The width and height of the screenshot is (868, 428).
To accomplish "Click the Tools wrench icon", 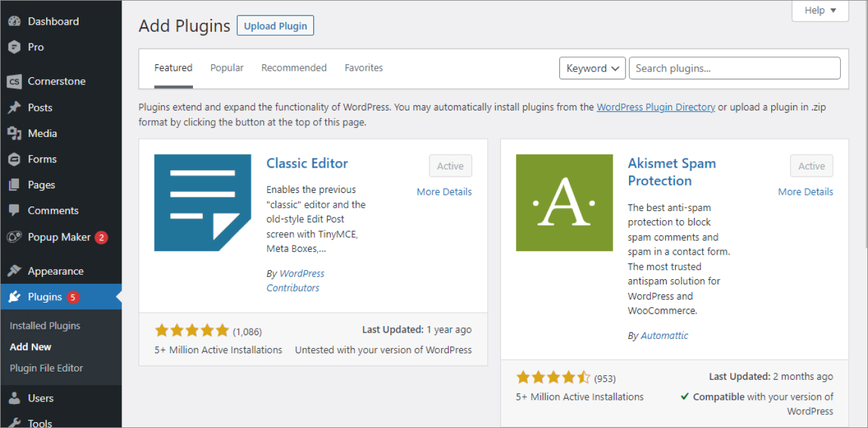I will (x=14, y=423).
